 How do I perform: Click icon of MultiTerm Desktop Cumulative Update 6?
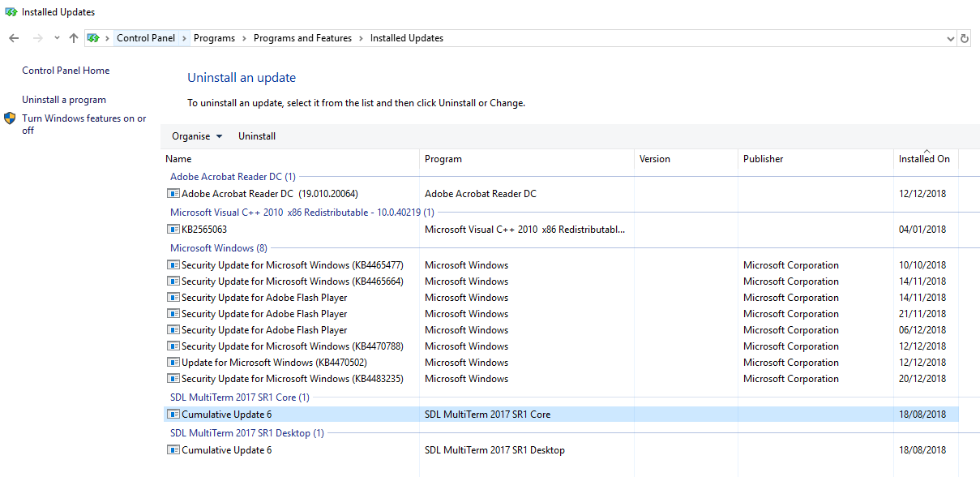point(173,450)
